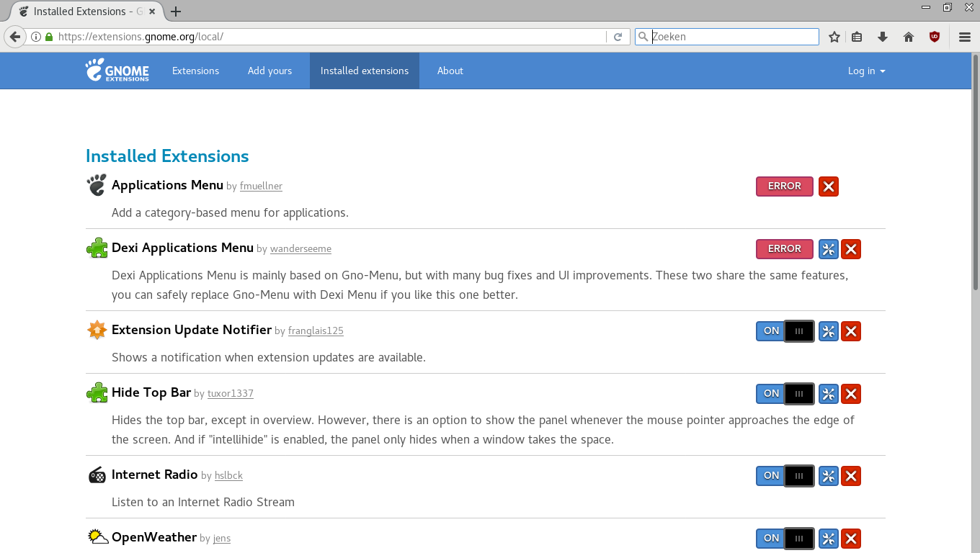Click the GNOME Extensions logo

(117, 71)
